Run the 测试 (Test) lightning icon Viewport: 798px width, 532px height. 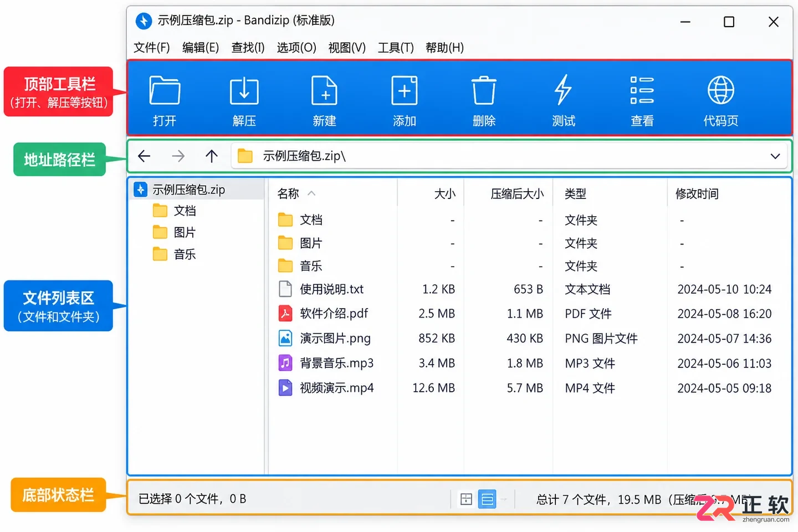coord(563,90)
